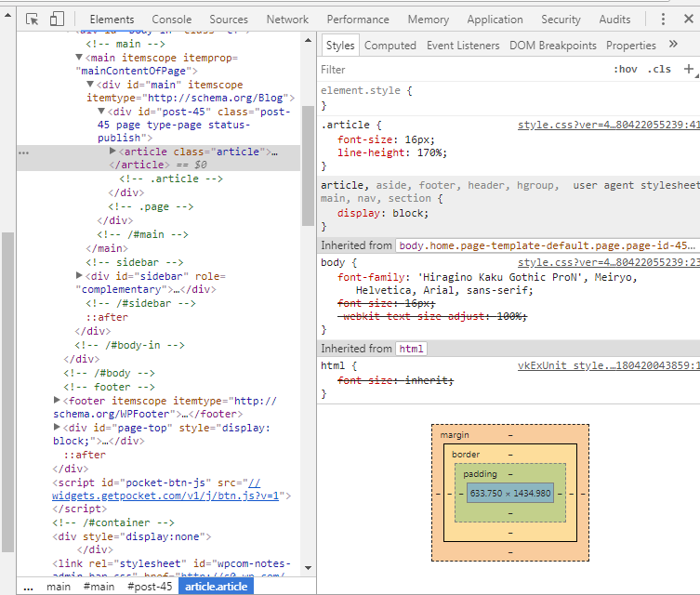The width and height of the screenshot is (700, 595).
Task: Toggle the :hov element state panel
Action: click(x=625, y=69)
